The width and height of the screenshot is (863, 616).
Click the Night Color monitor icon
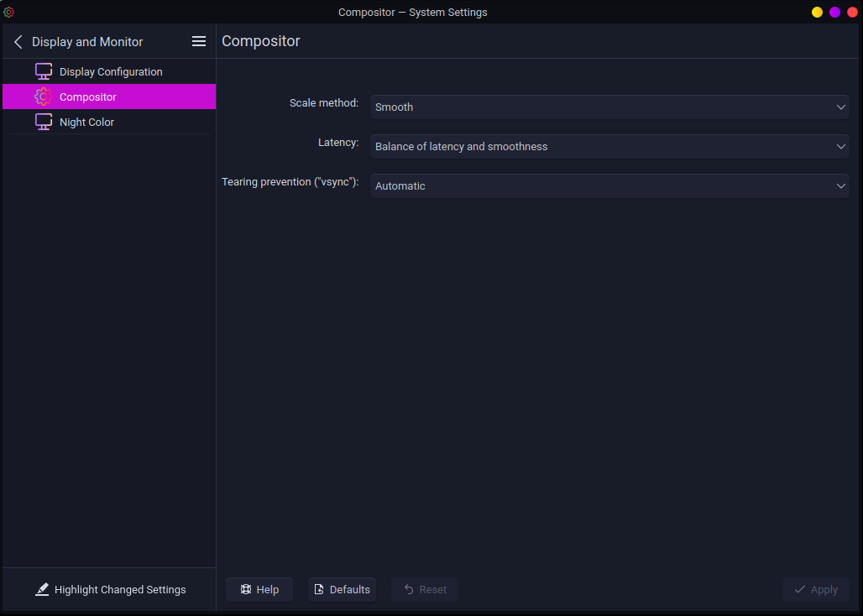click(44, 122)
